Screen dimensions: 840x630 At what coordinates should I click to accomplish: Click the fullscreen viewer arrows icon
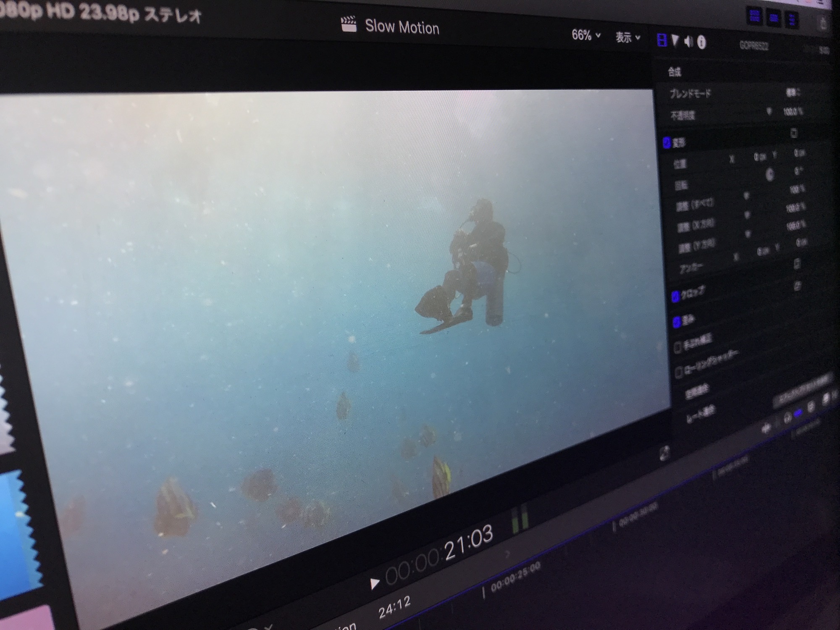coord(664,453)
